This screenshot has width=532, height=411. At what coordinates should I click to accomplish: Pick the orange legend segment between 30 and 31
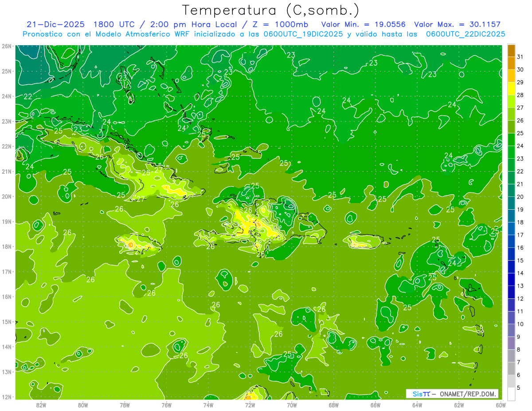click(x=511, y=63)
